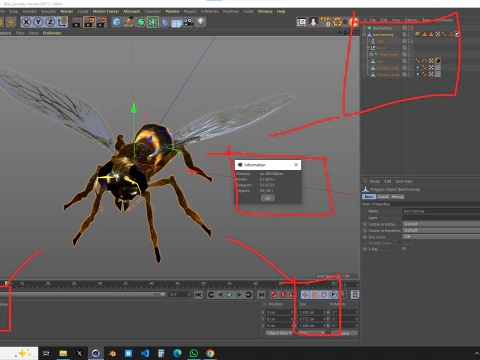Open the Pipeline menu
Screen dimensions: 480x360
172,11
